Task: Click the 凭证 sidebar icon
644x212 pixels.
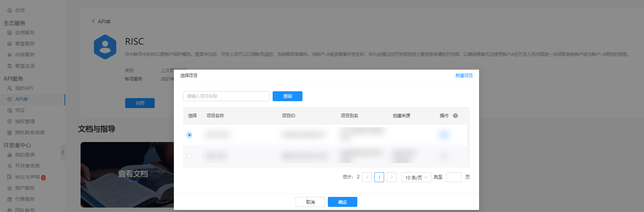Action: pos(10,110)
